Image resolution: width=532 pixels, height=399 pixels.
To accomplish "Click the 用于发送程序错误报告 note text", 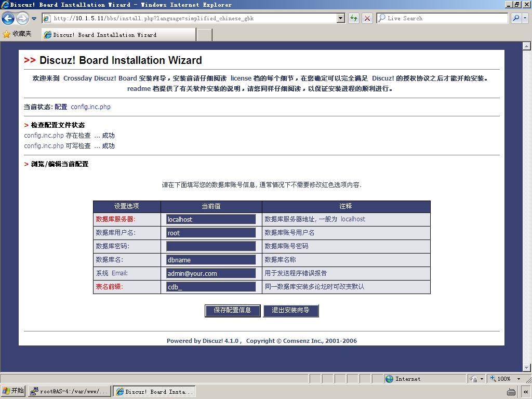I will click(296, 273).
